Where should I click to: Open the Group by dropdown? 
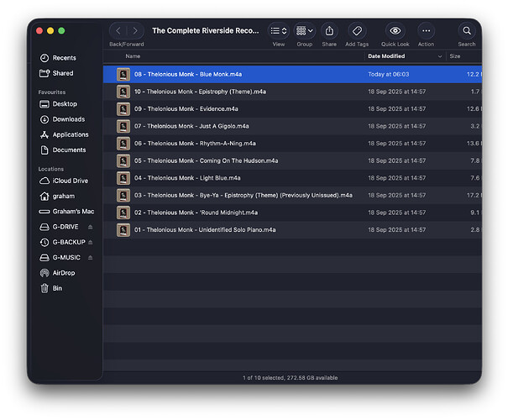click(x=305, y=31)
